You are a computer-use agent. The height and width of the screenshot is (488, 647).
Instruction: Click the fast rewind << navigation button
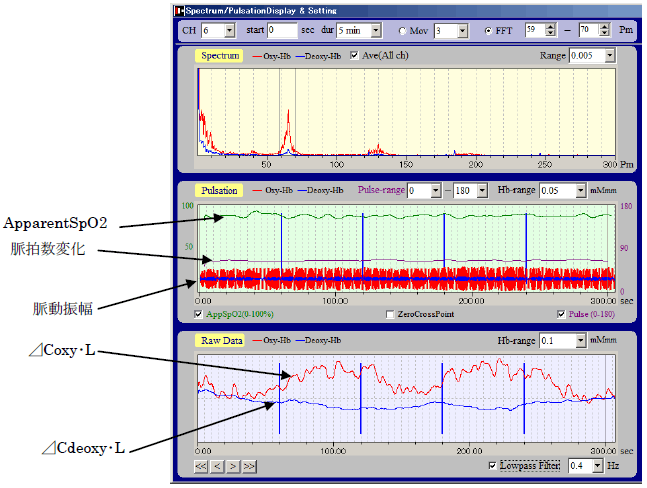tap(201, 466)
